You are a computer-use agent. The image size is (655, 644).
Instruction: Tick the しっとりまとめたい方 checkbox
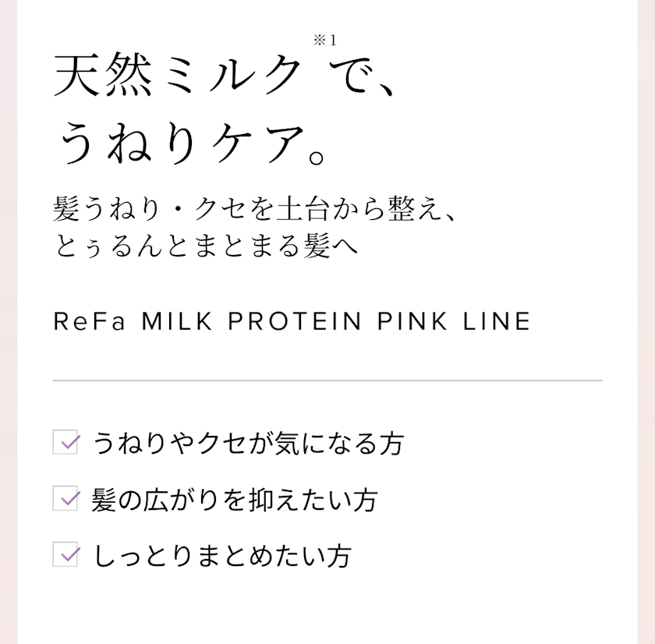pyautogui.click(x=66, y=554)
